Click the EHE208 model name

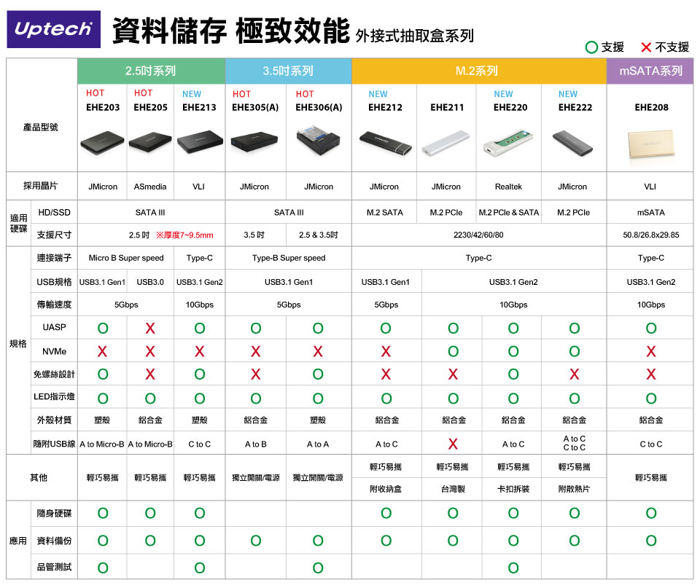(x=651, y=108)
